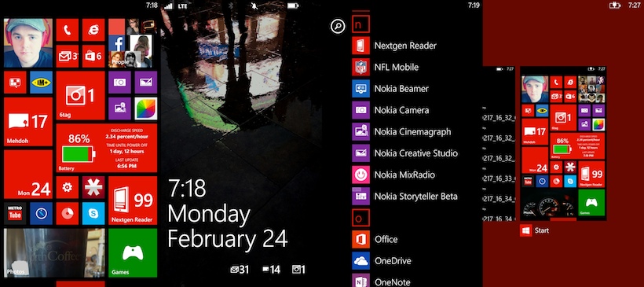Open the Battery status tile
The height and width of the screenshot is (287, 644).
coord(106,148)
